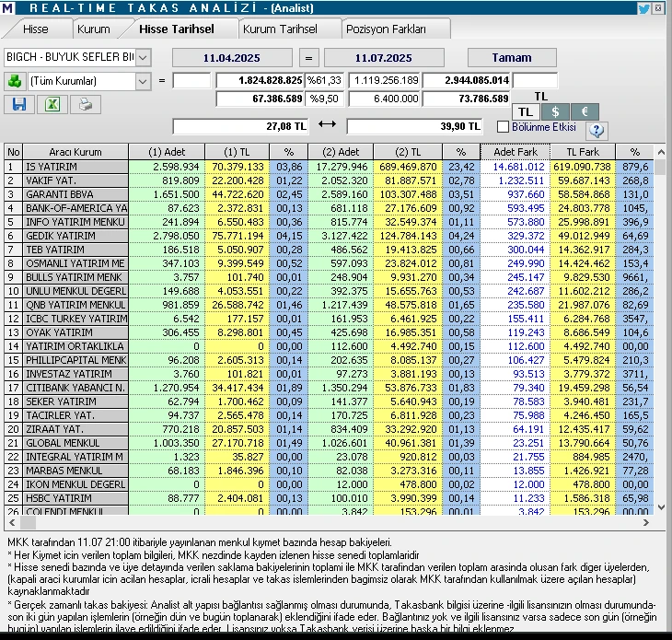Open the Hisse tab
This screenshot has width=672, height=640.
click(36, 29)
